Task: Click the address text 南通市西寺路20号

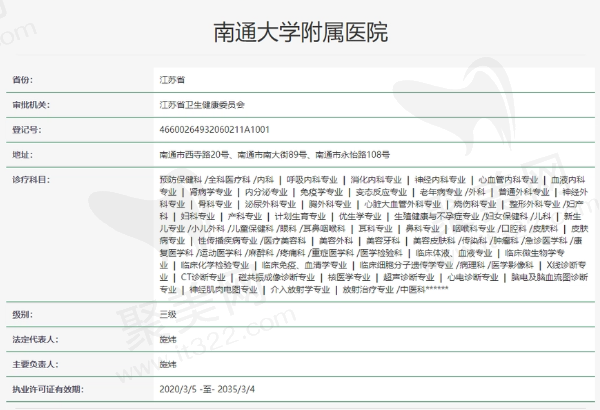Action: tap(194, 155)
